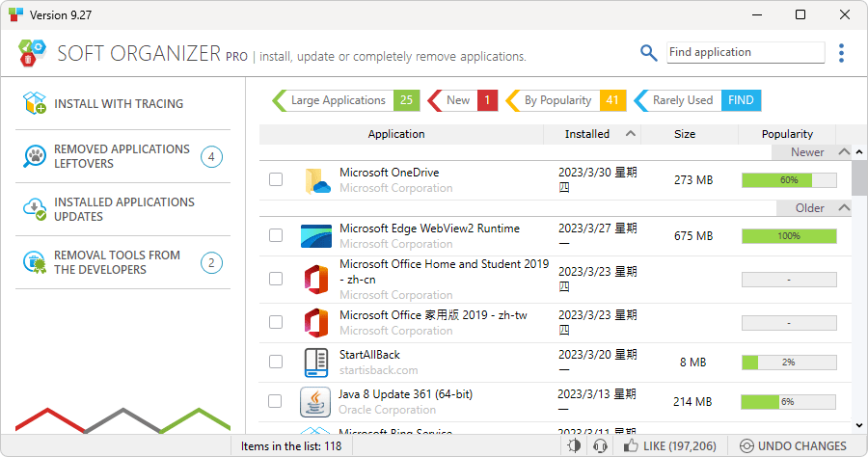The width and height of the screenshot is (868, 457).
Task: Toggle the contrast theme icon in status bar
Action: click(574, 446)
